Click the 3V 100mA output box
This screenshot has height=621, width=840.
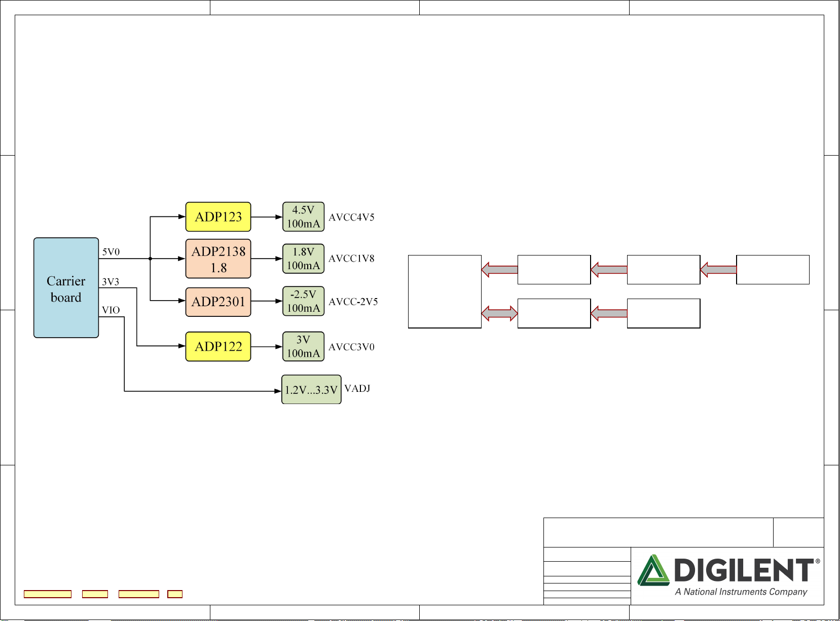tap(303, 347)
